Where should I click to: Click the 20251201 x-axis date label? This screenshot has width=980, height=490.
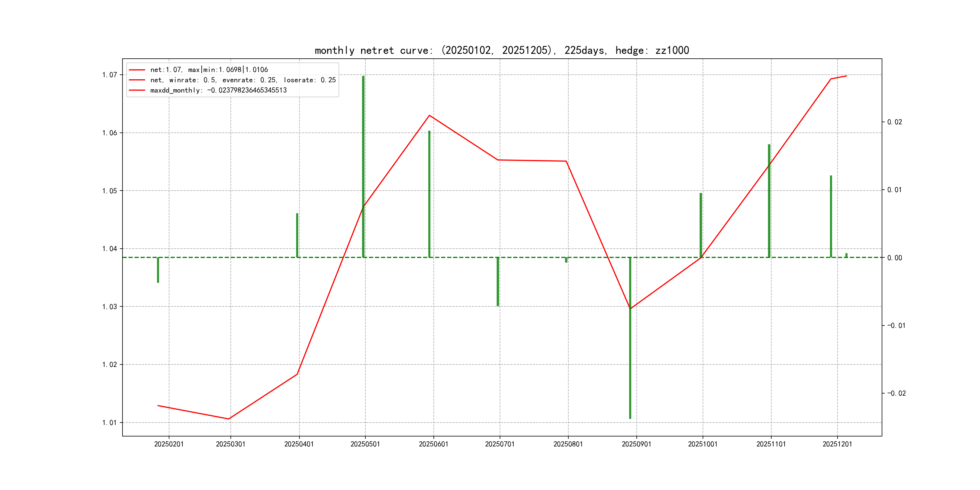[837, 444]
